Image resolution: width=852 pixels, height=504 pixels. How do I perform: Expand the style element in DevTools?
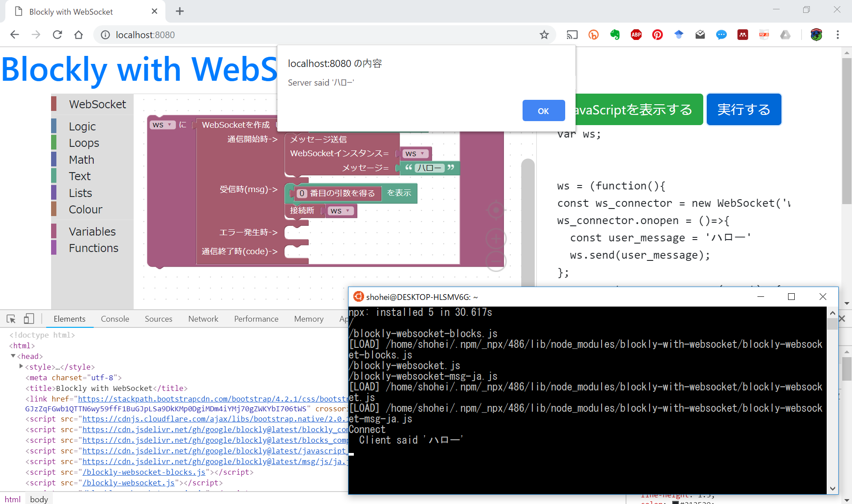coord(21,366)
